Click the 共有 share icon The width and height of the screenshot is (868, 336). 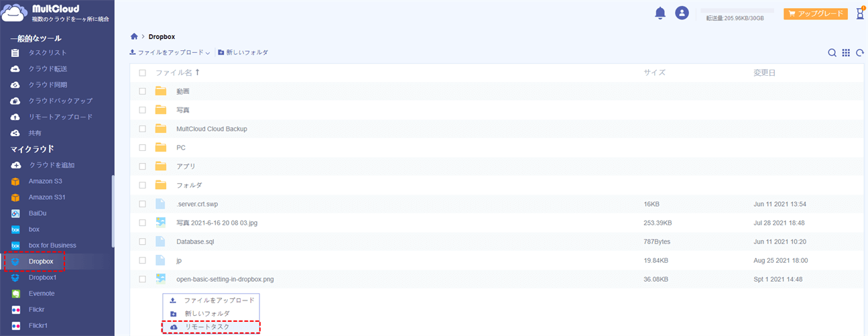[x=15, y=133]
